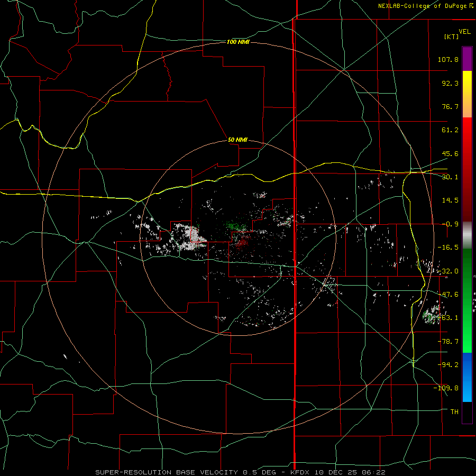Click the large gray echo cluster west of center

(x=190, y=237)
